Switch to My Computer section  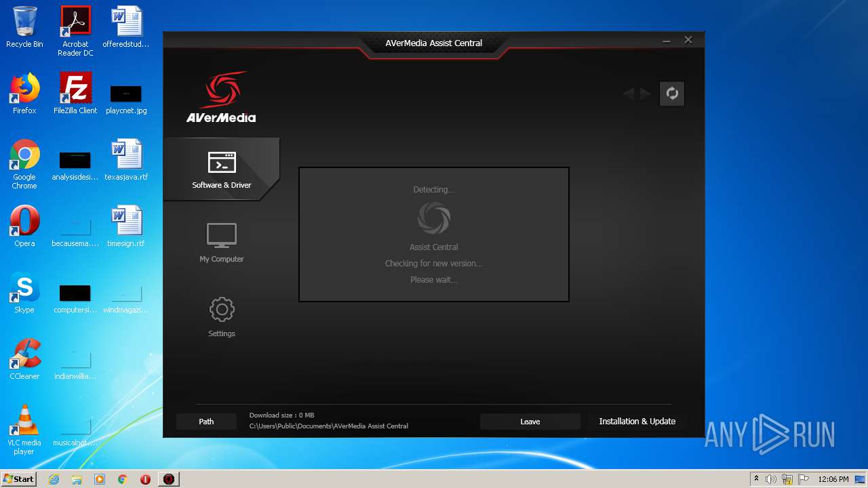[221, 243]
